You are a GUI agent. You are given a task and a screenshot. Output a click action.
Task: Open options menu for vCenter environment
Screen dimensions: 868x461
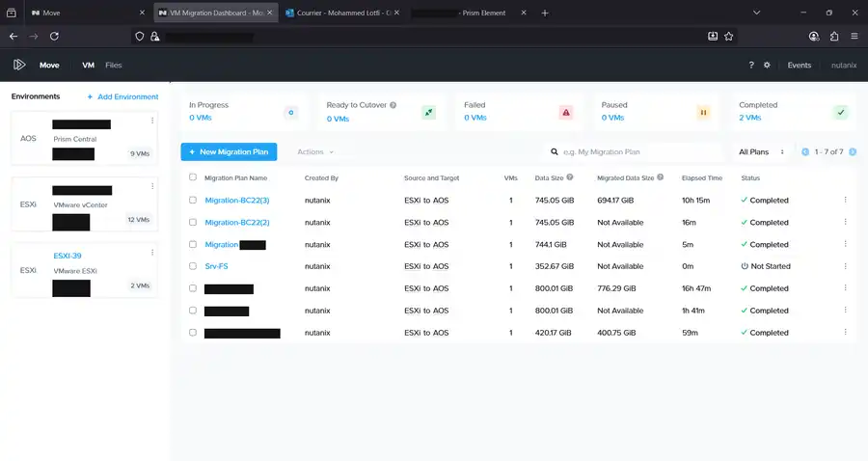point(152,186)
